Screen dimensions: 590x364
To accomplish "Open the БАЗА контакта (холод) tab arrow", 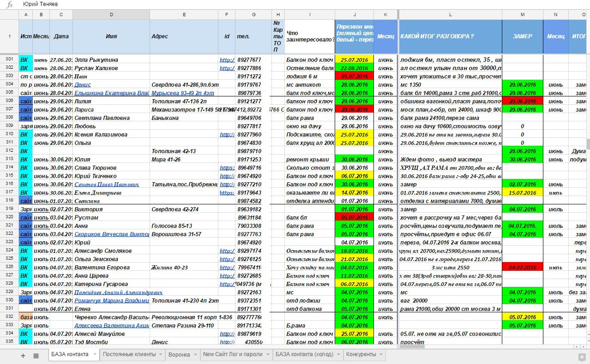I will [339, 355].
